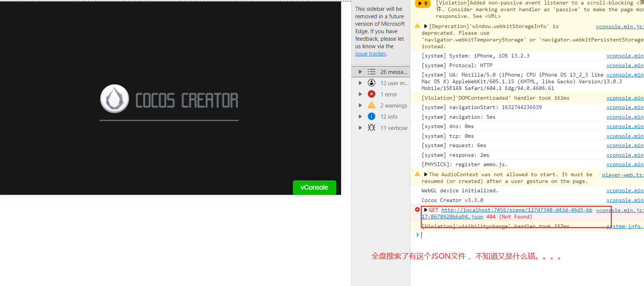644x286 pixels.
Task: Open the vConsole panel button
Action: 314,187
